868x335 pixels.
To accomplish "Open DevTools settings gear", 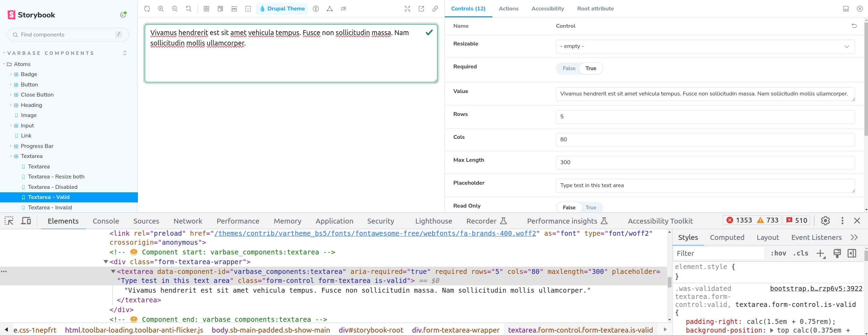I will point(825,221).
